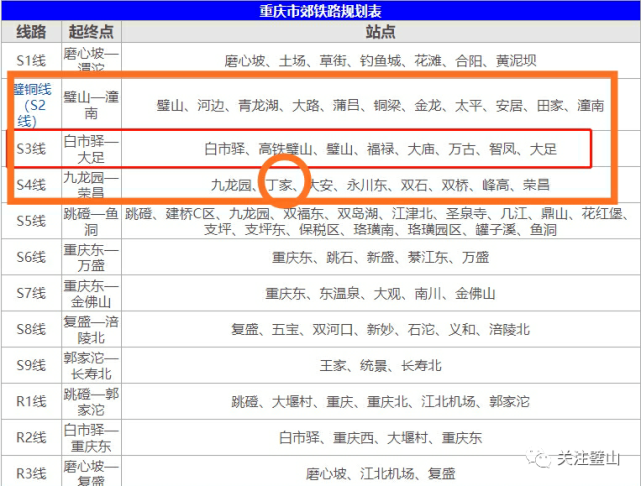
Task: Click the S7线 stations cell 重庆东、东温泉
Action: pyautogui.click(x=380, y=293)
